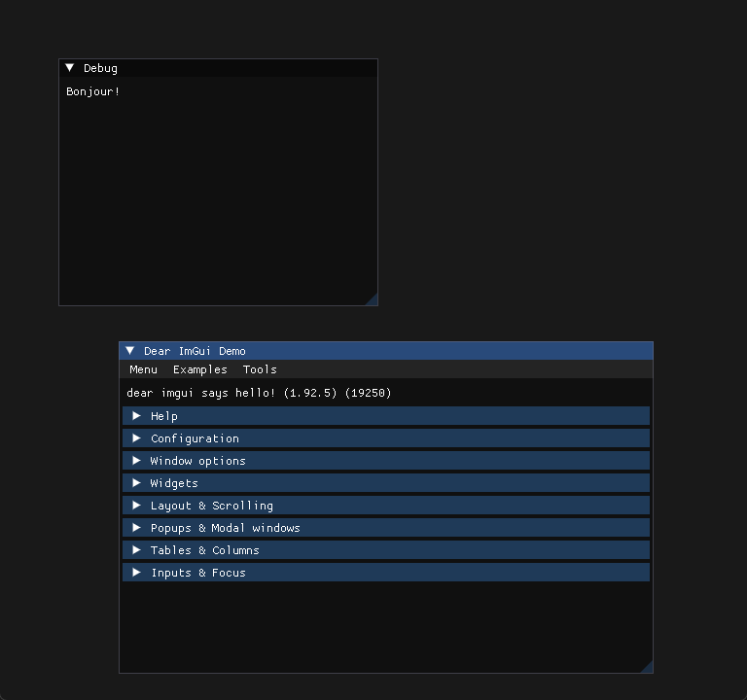Click the Debug window resize grip
The width and height of the screenshot is (747, 700).
click(x=372, y=299)
